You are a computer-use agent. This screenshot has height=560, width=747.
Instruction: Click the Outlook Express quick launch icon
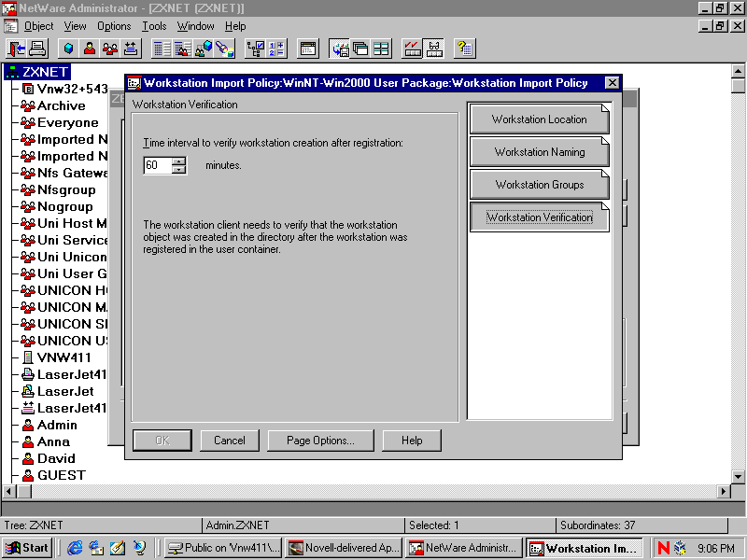pyautogui.click(x=96, y=548)
